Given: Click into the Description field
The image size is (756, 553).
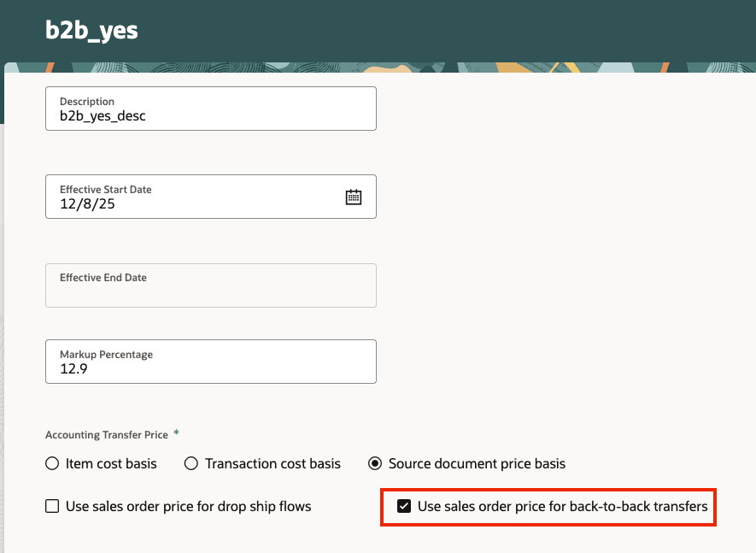Looking at the screenshot, I should click(x=210, y=114).
